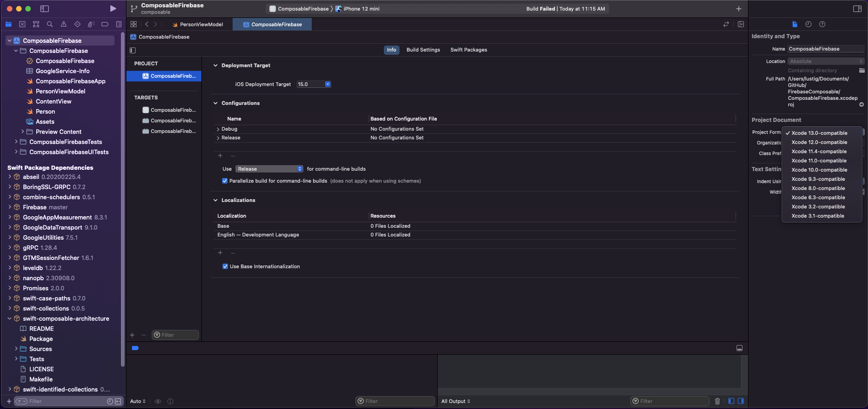Toggle the variables view pane
This screenshot has height=409, width=868.
click(x=731, y=401)
